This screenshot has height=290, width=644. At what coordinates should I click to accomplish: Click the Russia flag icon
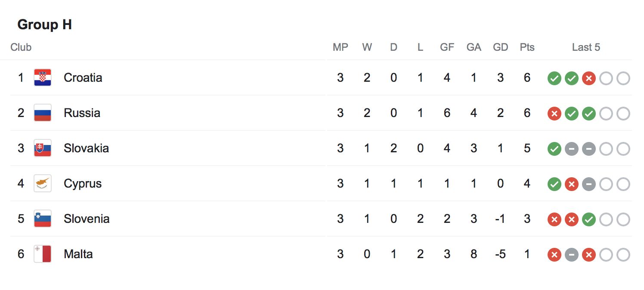pos(43,113)
